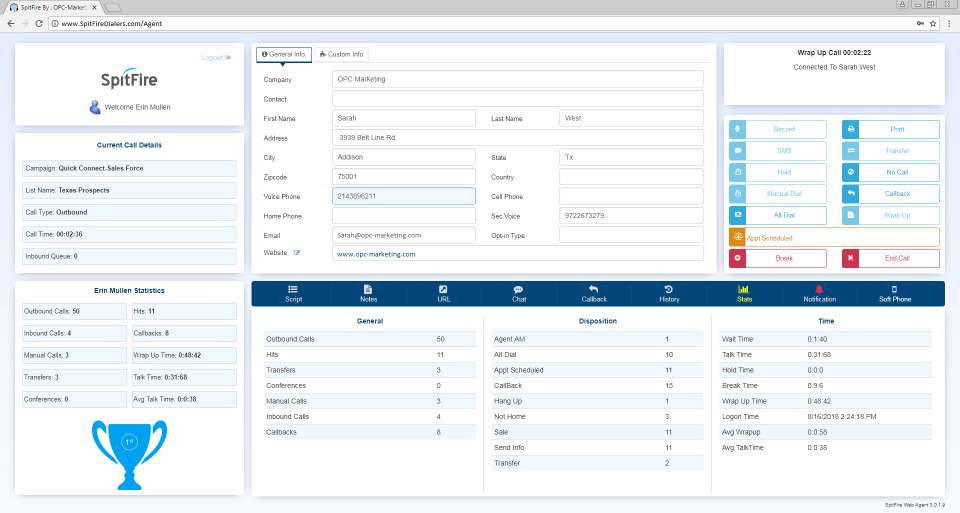960x513 pixels.
Task: Click the Voice Phone field
Action: click(403, 197)
